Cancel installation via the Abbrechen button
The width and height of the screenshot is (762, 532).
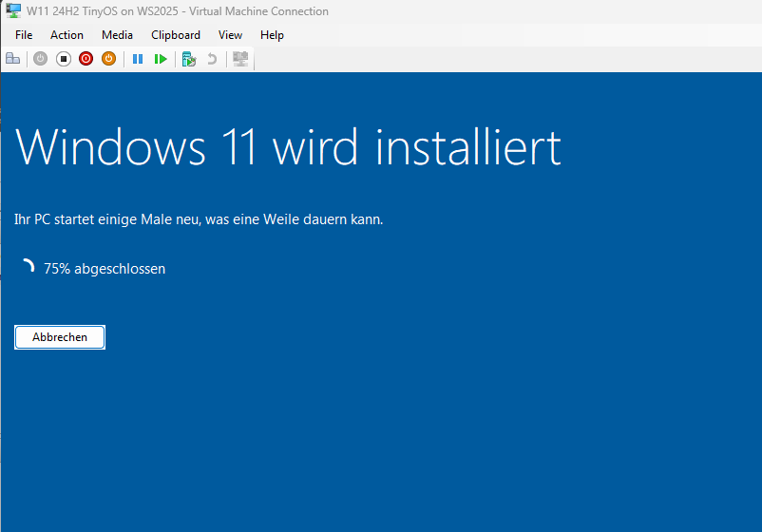(x=60, y=337)
